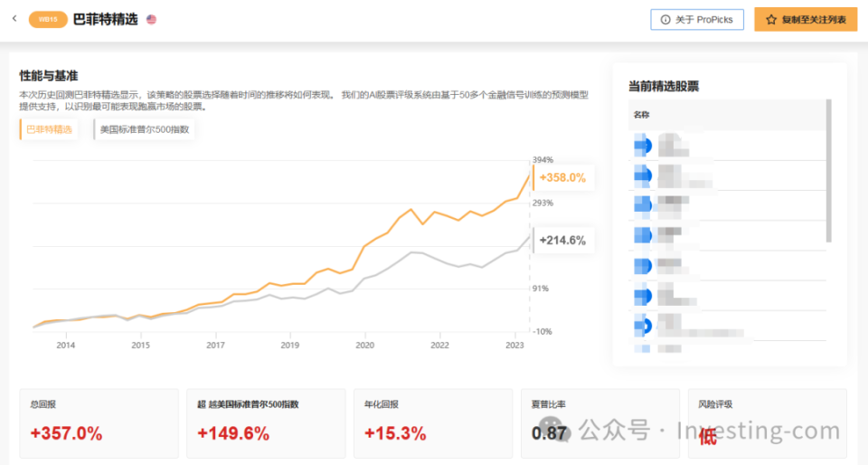
Task: Click the 名称 column header in stock list
Action: pyautogui.click(x=642, y=115)
